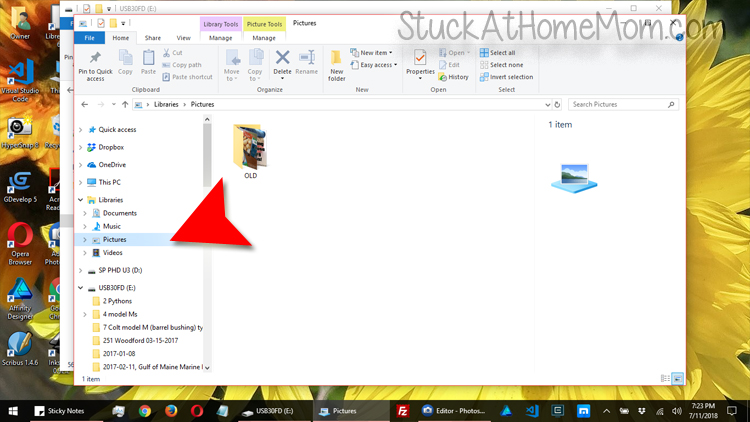Switch to large icons view button
The height and width of the screenshot is (422, 750).
678,378
